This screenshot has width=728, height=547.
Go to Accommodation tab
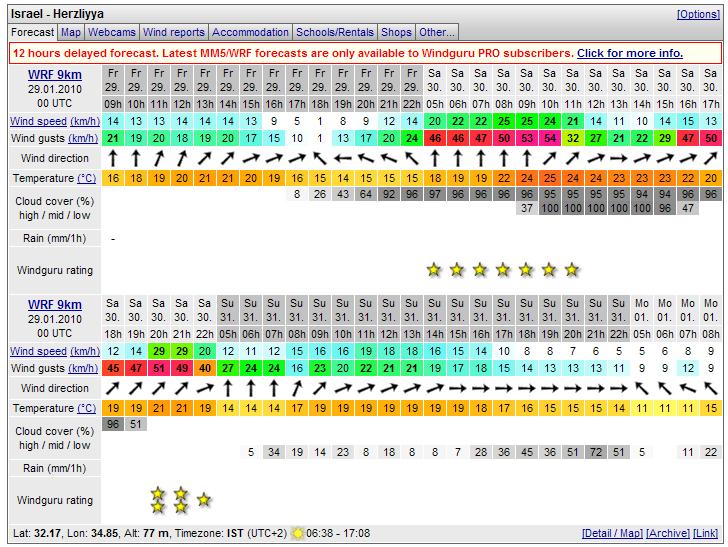250,32
